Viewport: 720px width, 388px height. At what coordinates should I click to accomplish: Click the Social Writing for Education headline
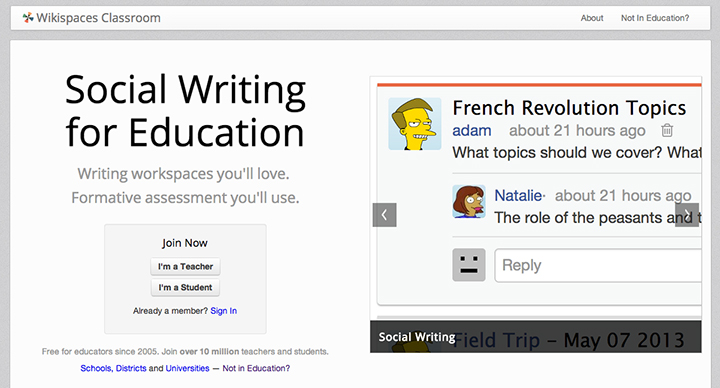(185, 111)
